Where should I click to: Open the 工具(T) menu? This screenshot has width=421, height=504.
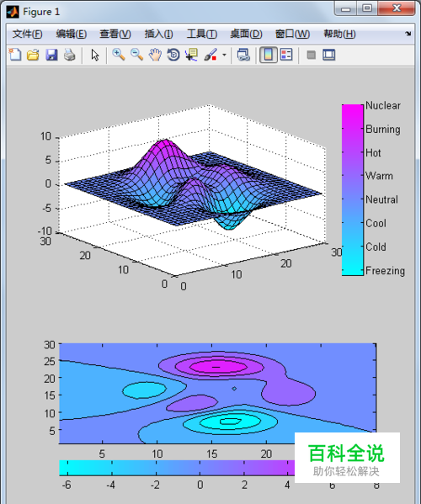point(202,34)
